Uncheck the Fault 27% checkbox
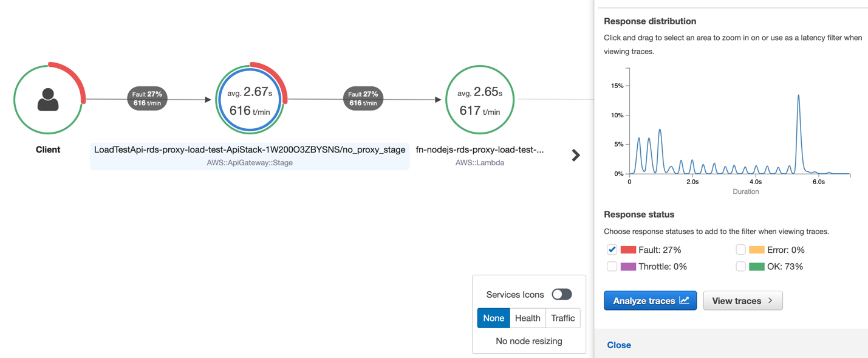The height and width of the screenshot is (358, 868). [612, 250]
